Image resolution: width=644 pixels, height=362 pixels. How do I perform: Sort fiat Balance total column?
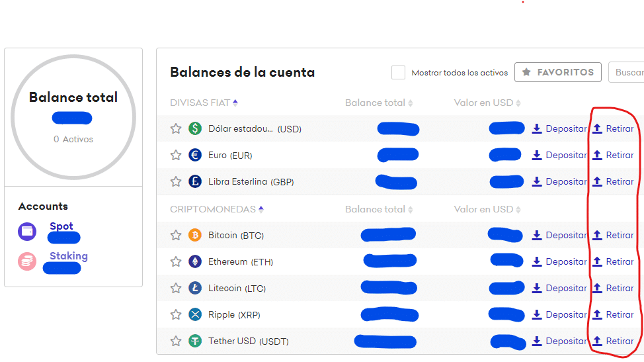pos(411,103)
